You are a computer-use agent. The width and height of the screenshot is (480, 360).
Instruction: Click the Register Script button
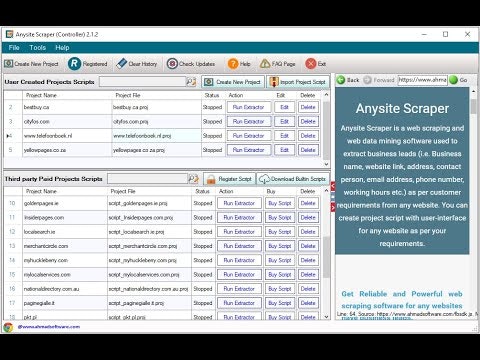click(230, 179)
